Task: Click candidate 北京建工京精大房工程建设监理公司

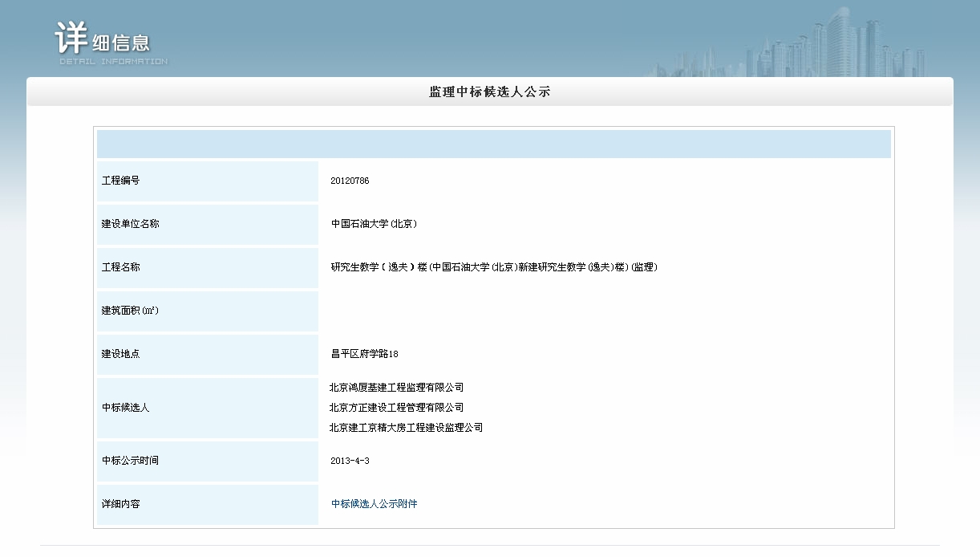Action: point(406,428)
